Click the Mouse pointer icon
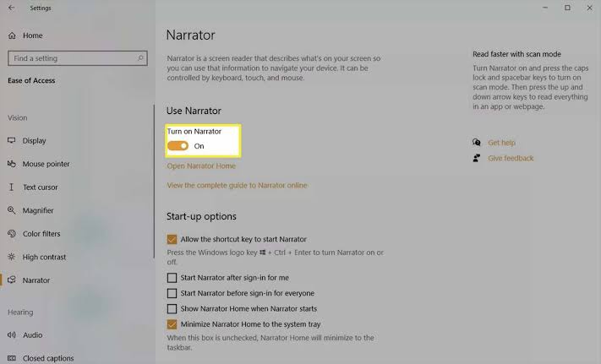This screenshot has height=364, width=601. pos(12,164)
